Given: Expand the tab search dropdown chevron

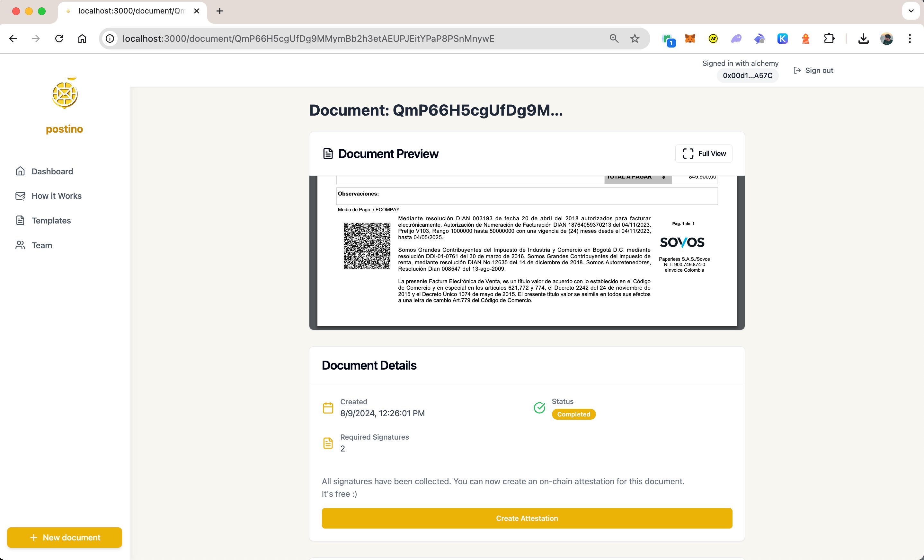Looking at the screenshot, I should click(911, 11).
